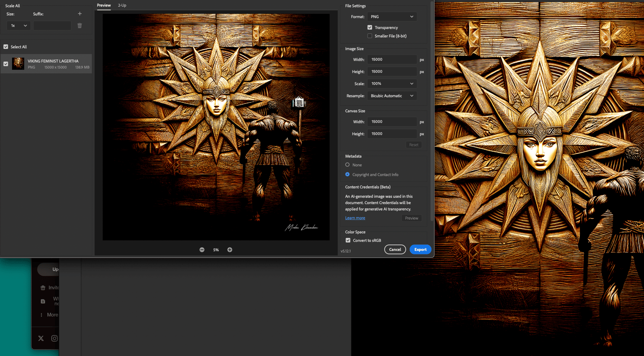The width and height of the screenshot is (644, 356).
Task: Open the X social link icon
Action: pos(41,338)
